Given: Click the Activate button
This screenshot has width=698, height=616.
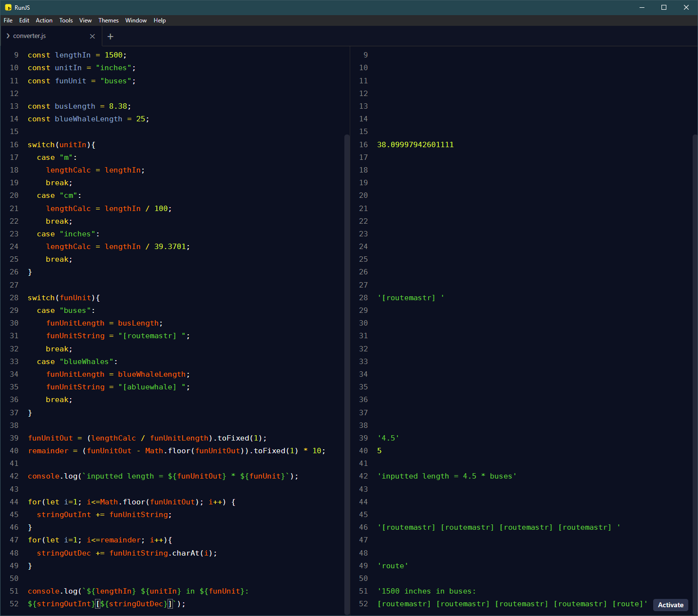Looking at the screenshot, I should tap(670, 604).
